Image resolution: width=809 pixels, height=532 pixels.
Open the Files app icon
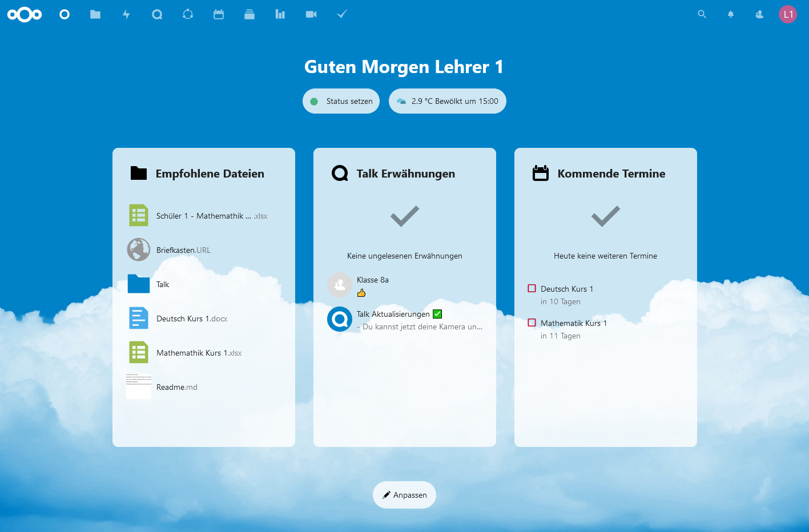tap(95, 14)
